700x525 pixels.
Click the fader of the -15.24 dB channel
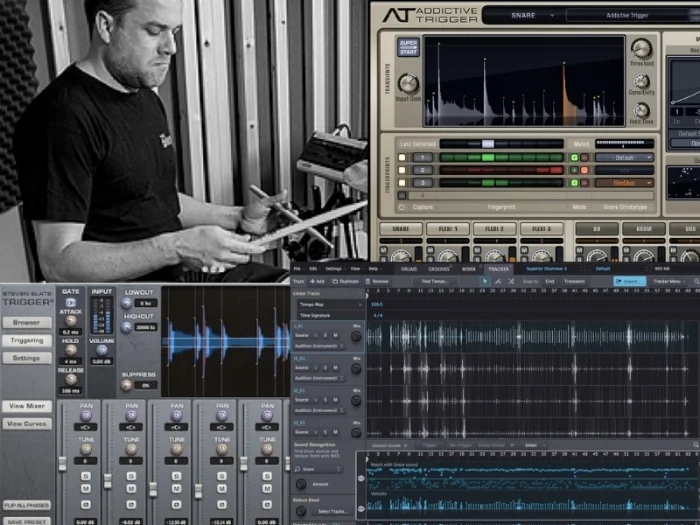(198, 491)
